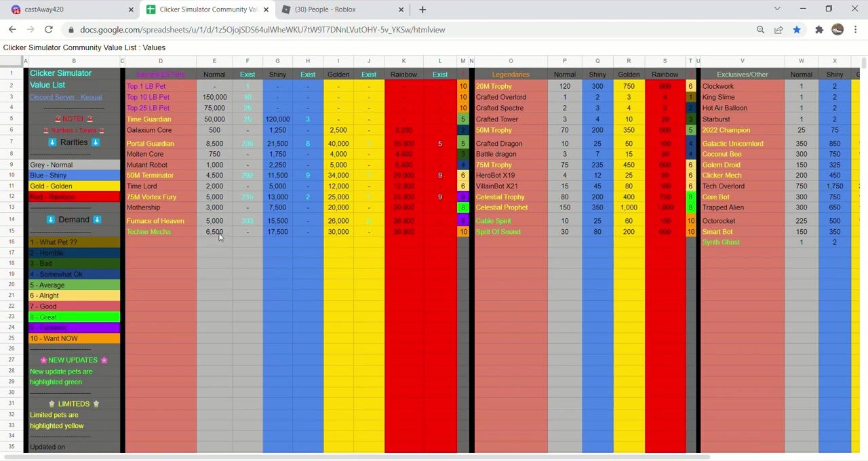Screen dimensions: 868x461
Task: Click the Synth Ghost cell
Action: 742,242
